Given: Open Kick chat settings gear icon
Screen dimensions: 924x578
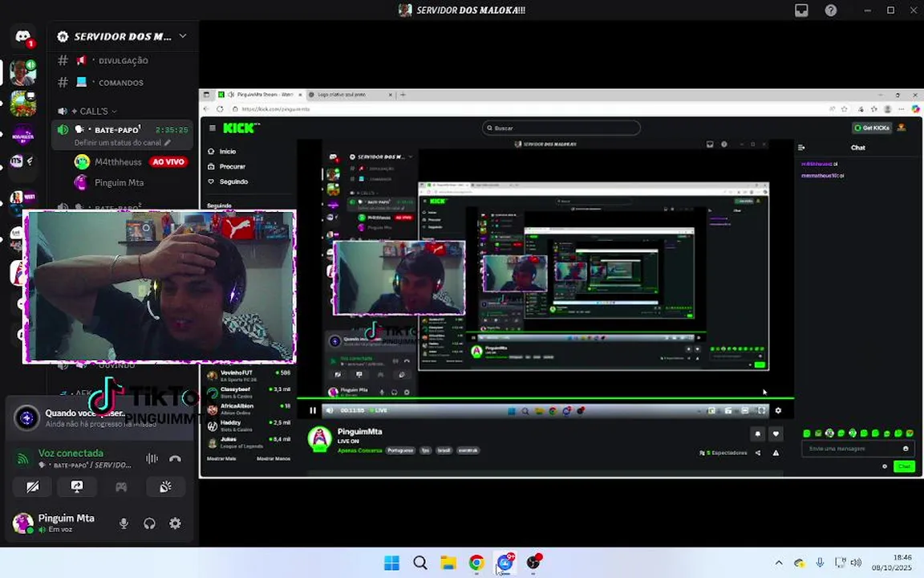Looking at the screenshot, I should (x=885, y=466).
